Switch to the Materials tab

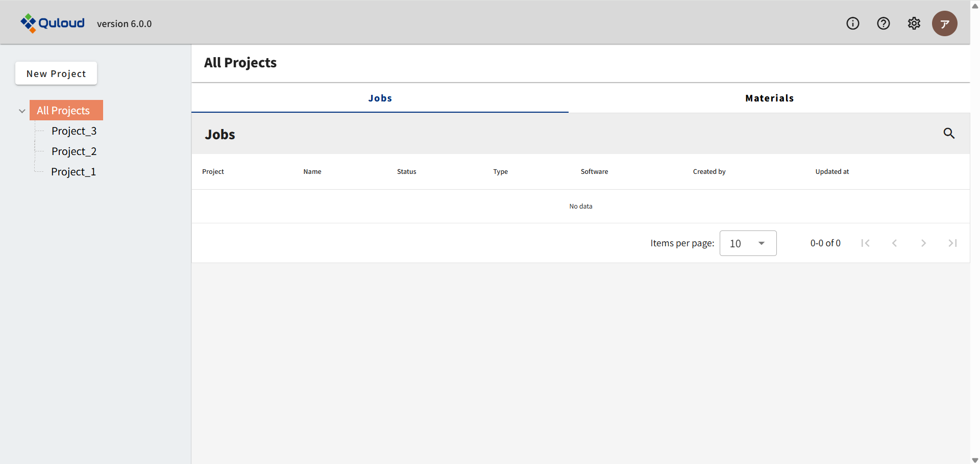tap(769, 98)
